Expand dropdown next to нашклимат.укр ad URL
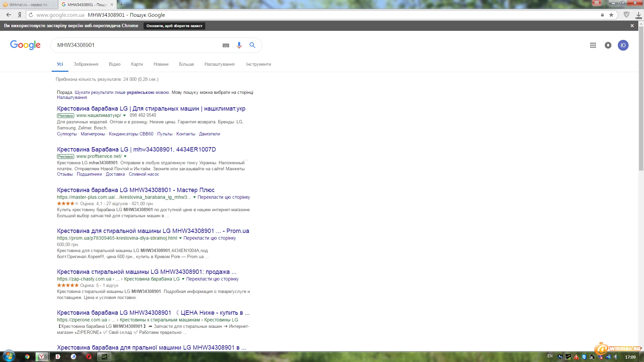 pyautogui.click(x=124, y=115)
